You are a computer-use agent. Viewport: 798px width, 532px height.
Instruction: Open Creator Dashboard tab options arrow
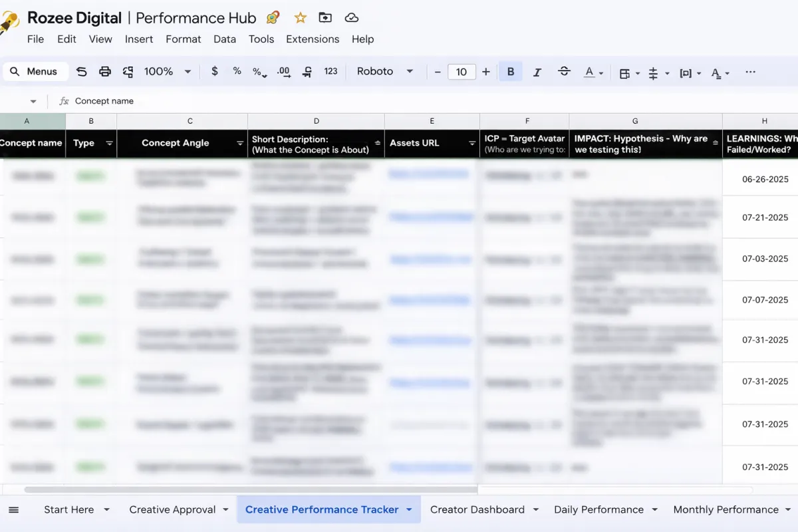click(537, 510)
